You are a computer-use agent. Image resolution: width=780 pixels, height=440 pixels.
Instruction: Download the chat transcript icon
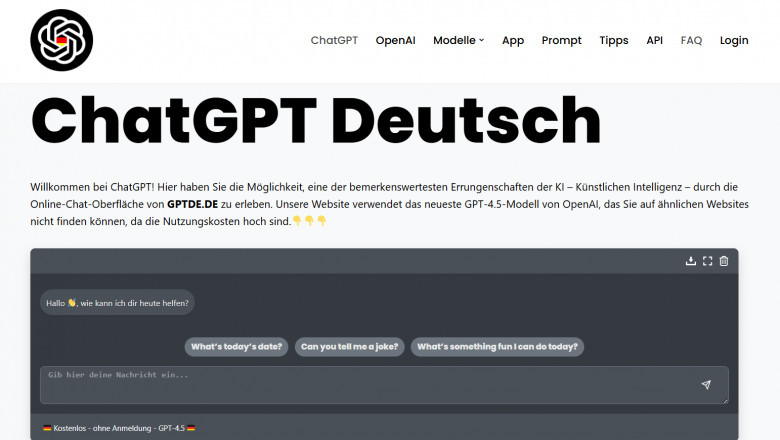(x=690, y=261)
